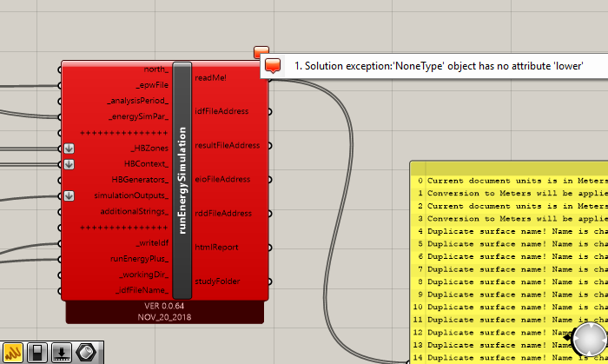The width and height of the screenshot is (608, 364).
Task: Click the speech bubble icon in the error tooltip
Action: click(x=273, y=65)
